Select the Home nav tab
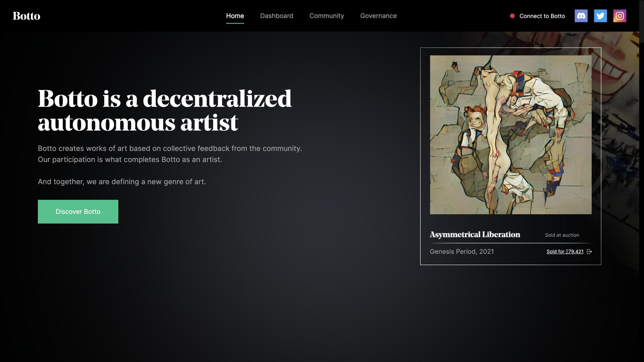Image resolution: width=644 pixels, height=362 pixels. click(x=235, y=16)
